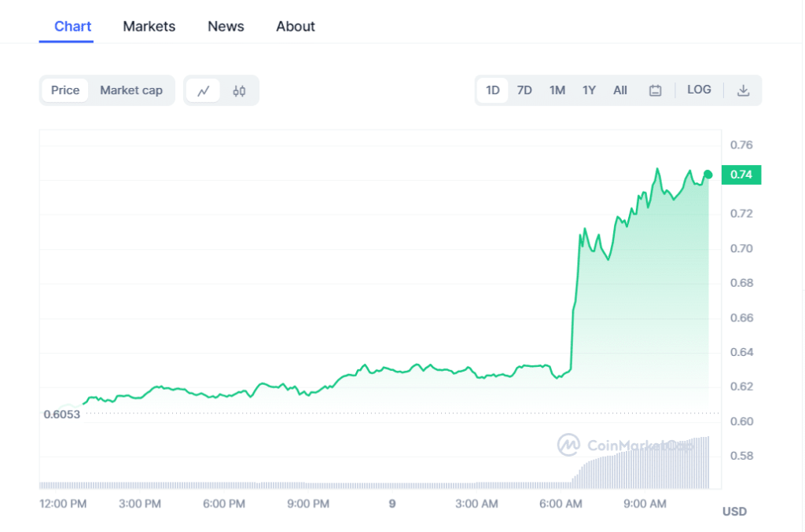Select the Price toggle option
805x532 pixels.
tap(65, 90)
